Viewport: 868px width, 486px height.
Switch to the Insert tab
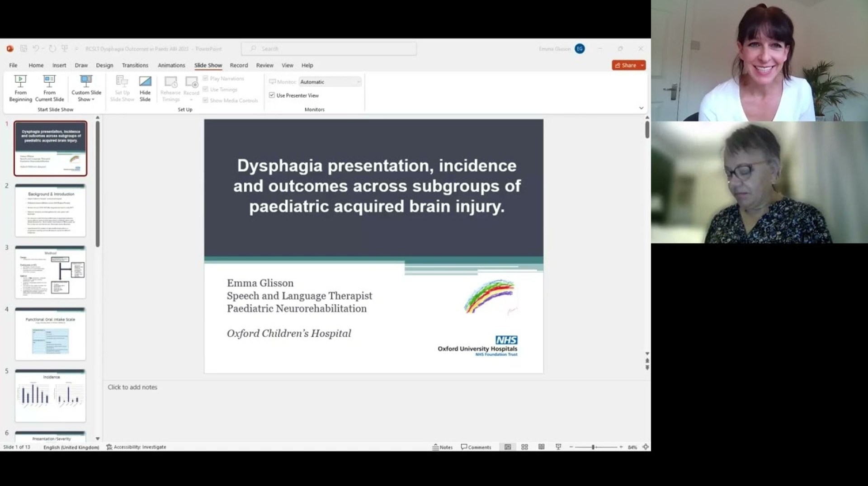[59, 65]
